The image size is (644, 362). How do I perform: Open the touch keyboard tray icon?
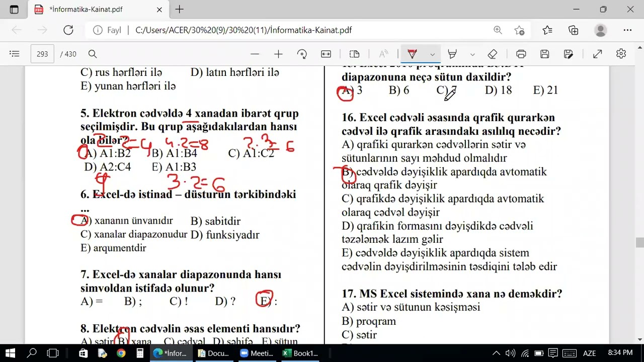[569, 353]
